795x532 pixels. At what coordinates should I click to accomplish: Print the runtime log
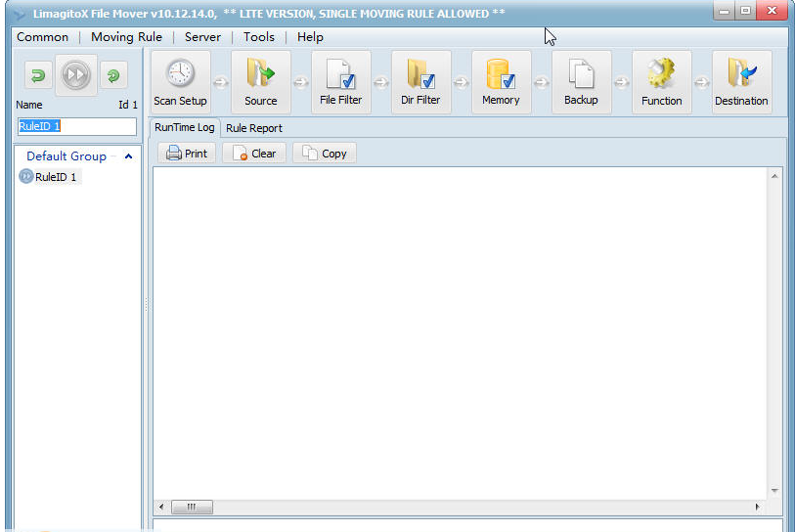coord(187,154)
